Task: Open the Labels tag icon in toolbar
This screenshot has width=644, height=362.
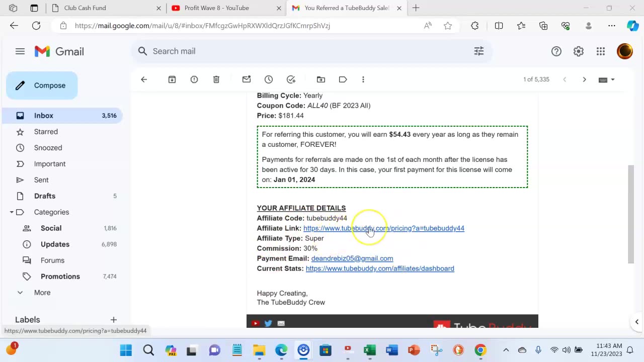Action: click(343, 79)
